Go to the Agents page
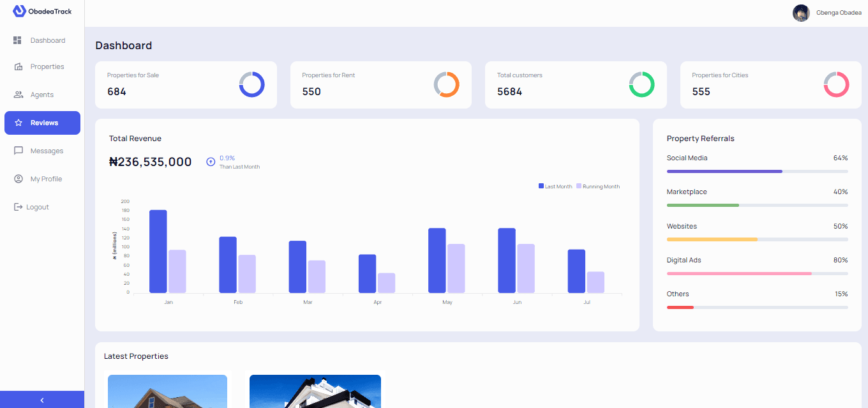Viewport: 868px width, 408px height. (x=42, y=94)
